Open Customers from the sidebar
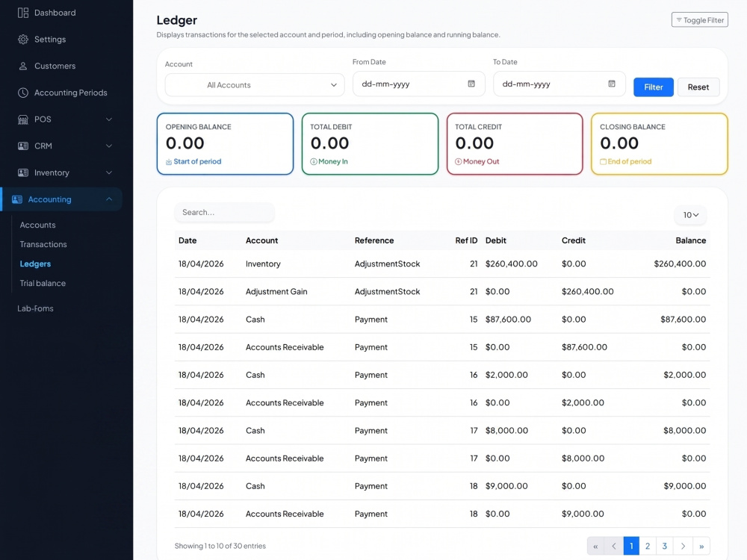747x560 pixels. click(55, 66)
